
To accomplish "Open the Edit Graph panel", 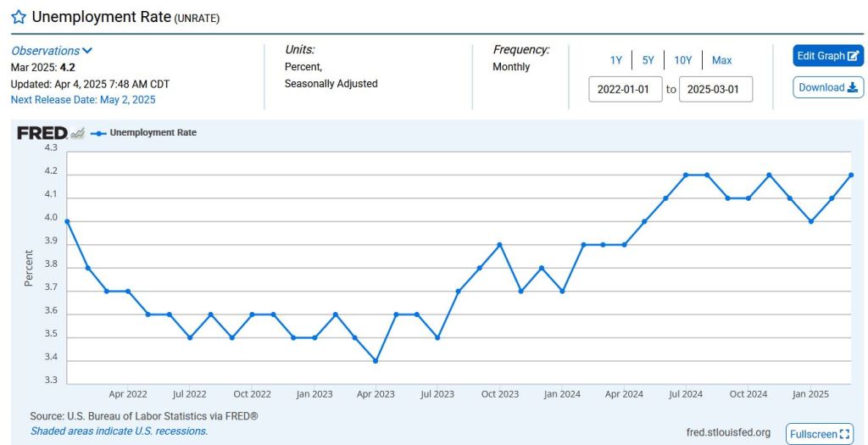I will [828, 56].
